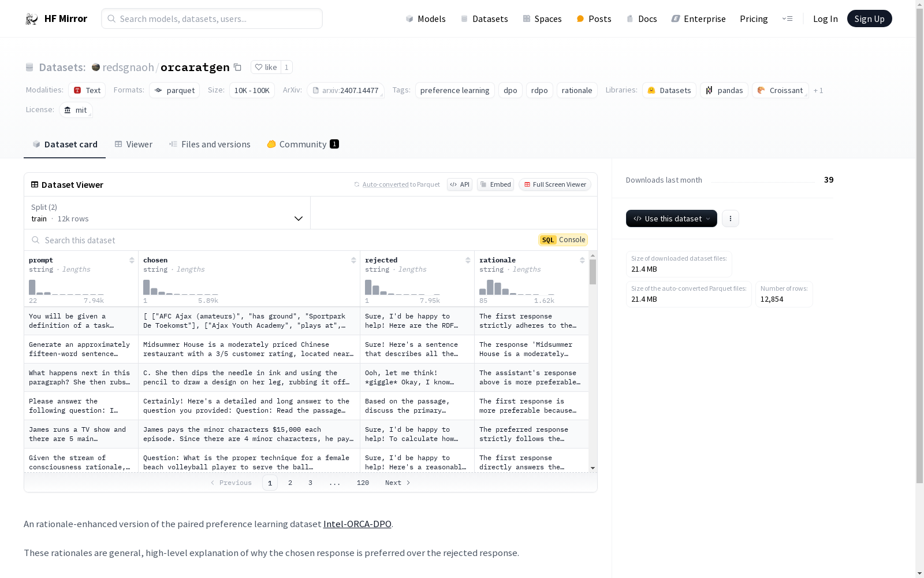This screenshot has width=924, height=578.
Task: Sort the rationale column
Action: tap(582, 261)
